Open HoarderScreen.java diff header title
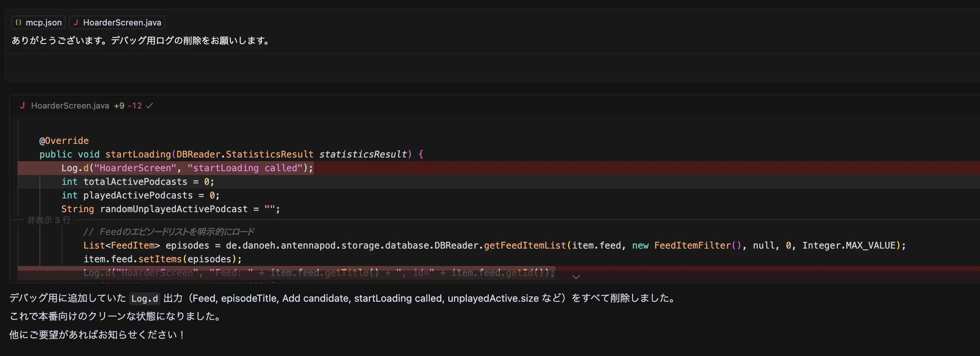This screenshot has height=356, width=980. [x=70, y=106]
